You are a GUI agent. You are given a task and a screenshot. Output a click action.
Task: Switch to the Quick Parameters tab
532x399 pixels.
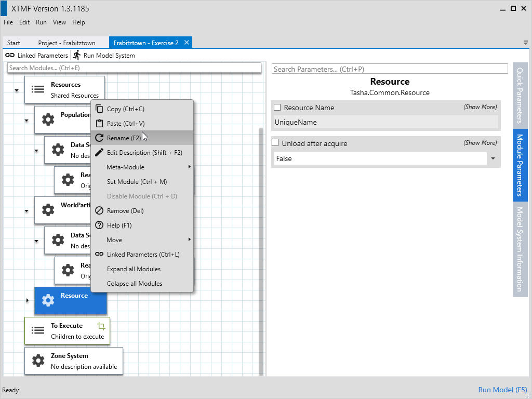point(520,95)
